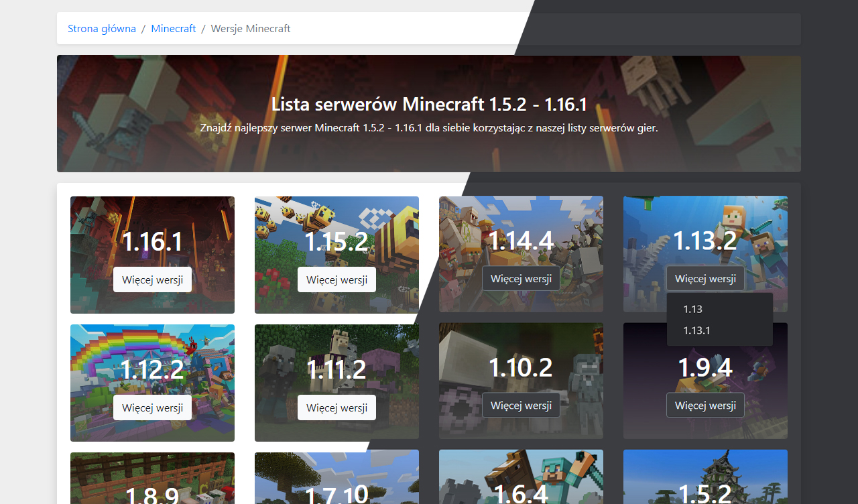This screenshot has width=858, height=504.
Task: Open the 1.7.10 version card
Action: pos(336,495)
